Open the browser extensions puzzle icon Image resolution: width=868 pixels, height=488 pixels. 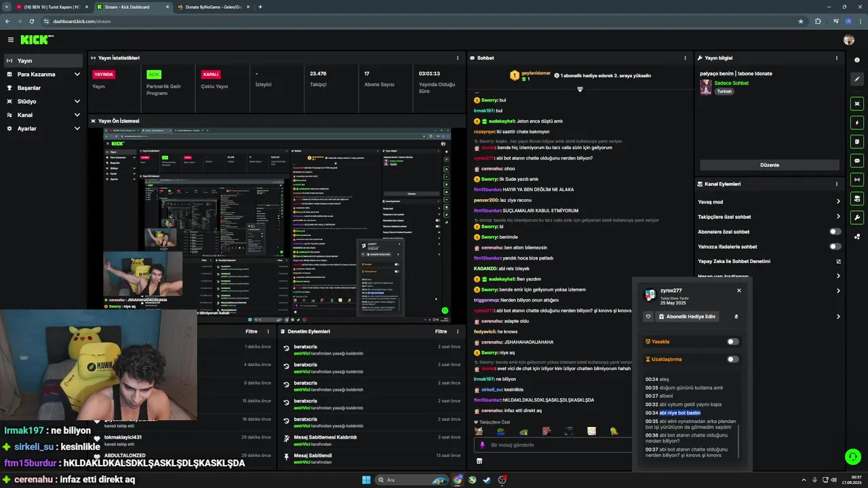click(818, 21)
